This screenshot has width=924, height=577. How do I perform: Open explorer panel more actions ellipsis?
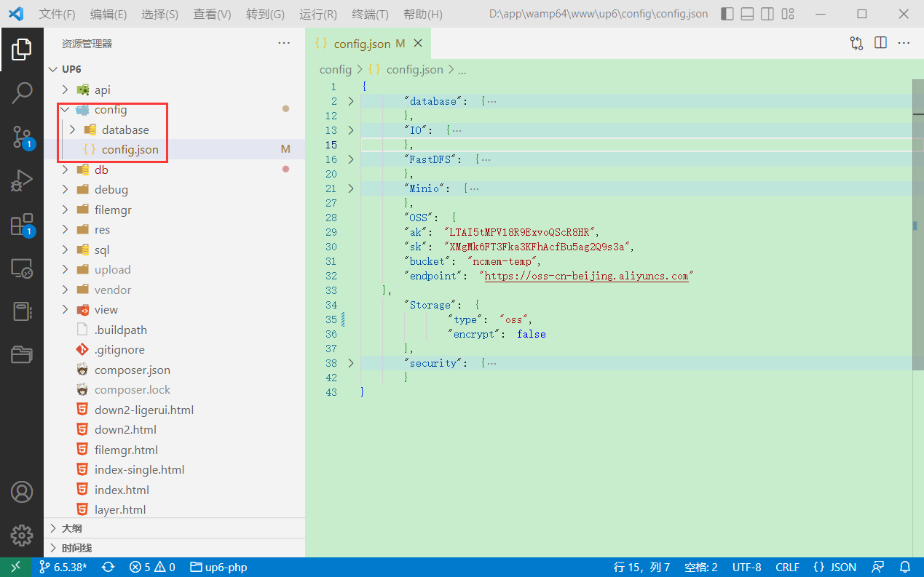point(284,44)
